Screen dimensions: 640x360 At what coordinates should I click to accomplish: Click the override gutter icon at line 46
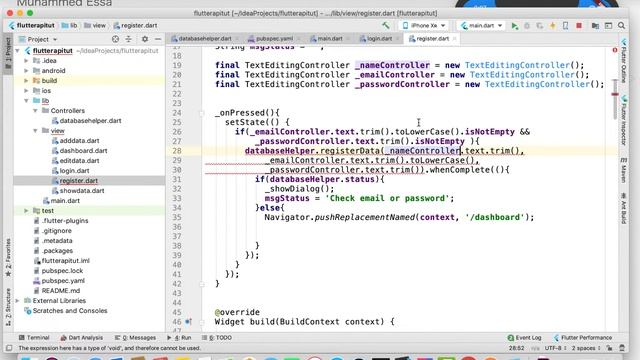(188, 322)
